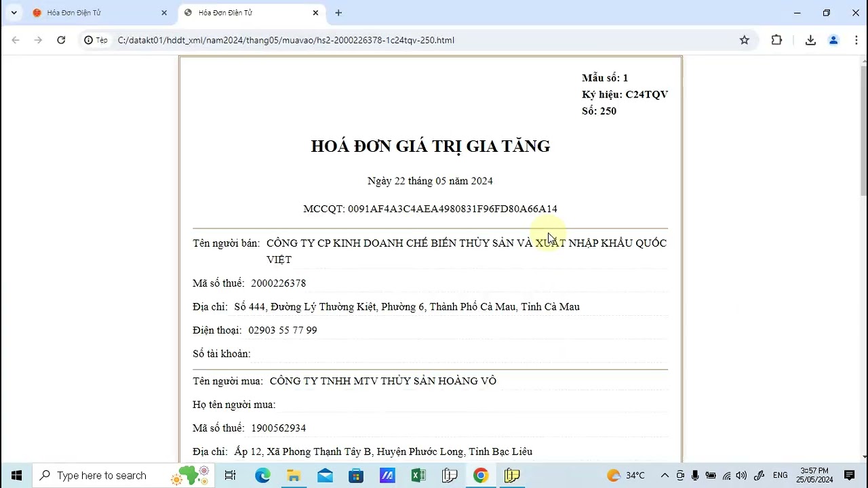Open the Extensions puzzle icon
The image size is (868, 488).
coord(777,40)
